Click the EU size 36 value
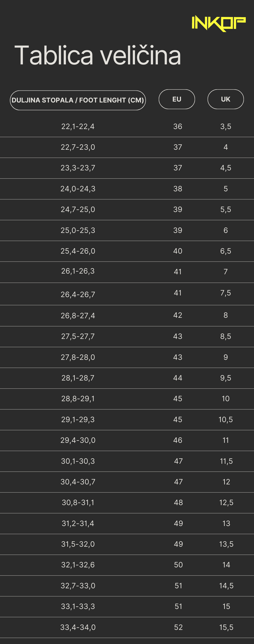 coord(178,126)
